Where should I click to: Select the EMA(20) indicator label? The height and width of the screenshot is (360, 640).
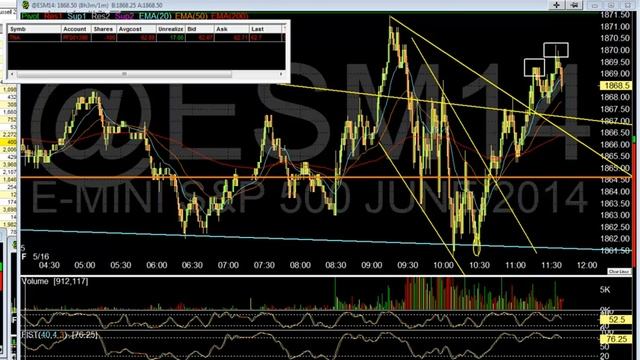click(x=155, y=16)
